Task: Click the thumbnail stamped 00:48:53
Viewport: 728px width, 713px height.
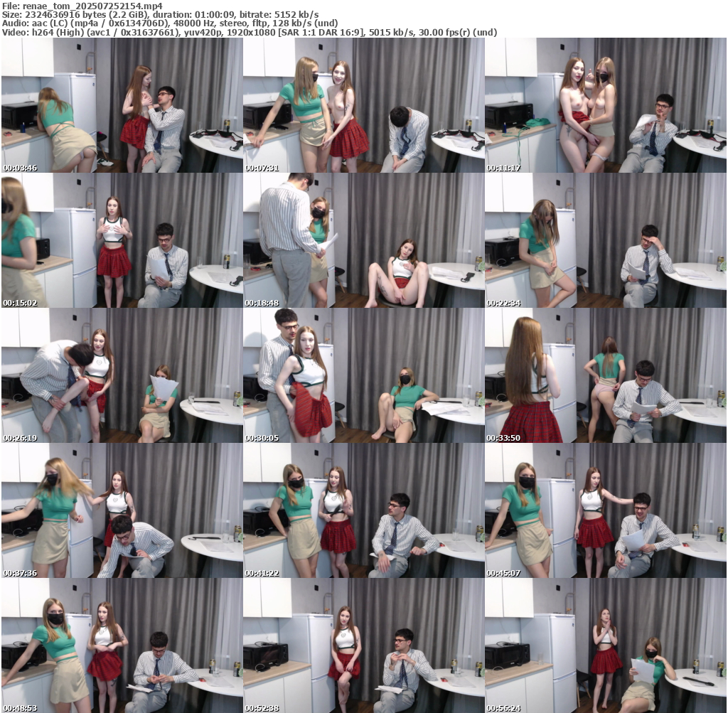Action: tap(122, 645)
